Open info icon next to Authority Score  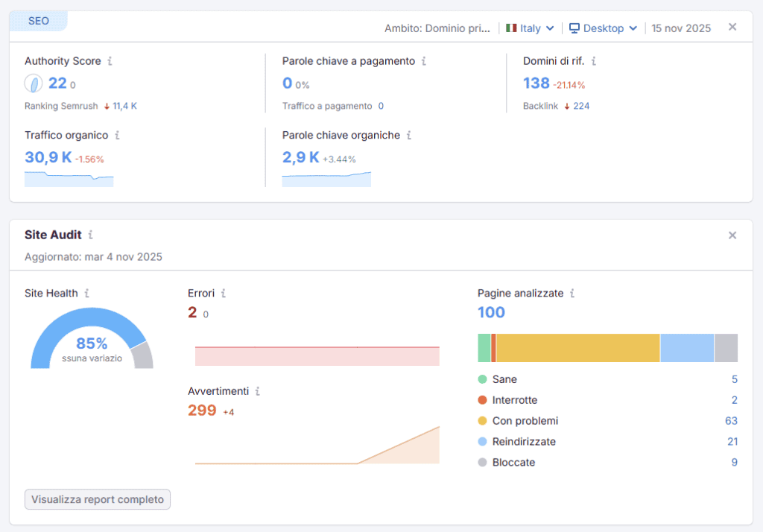point(110,61)
